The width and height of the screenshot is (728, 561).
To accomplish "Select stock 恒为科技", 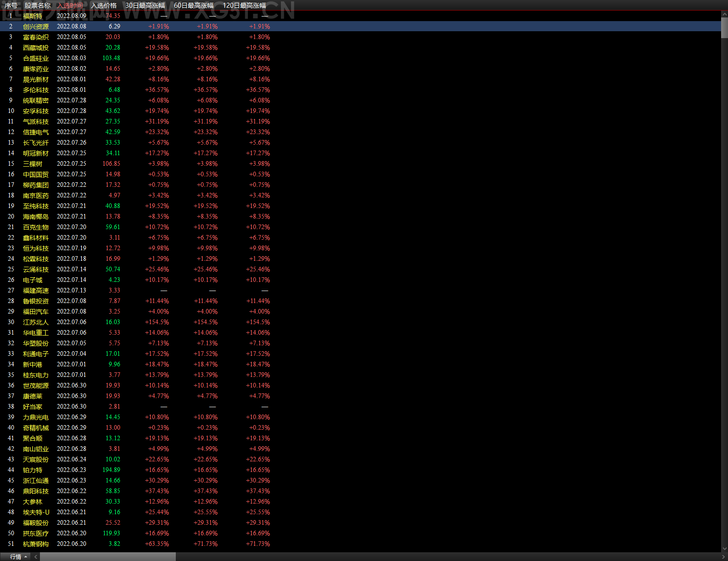I will 36,248.
